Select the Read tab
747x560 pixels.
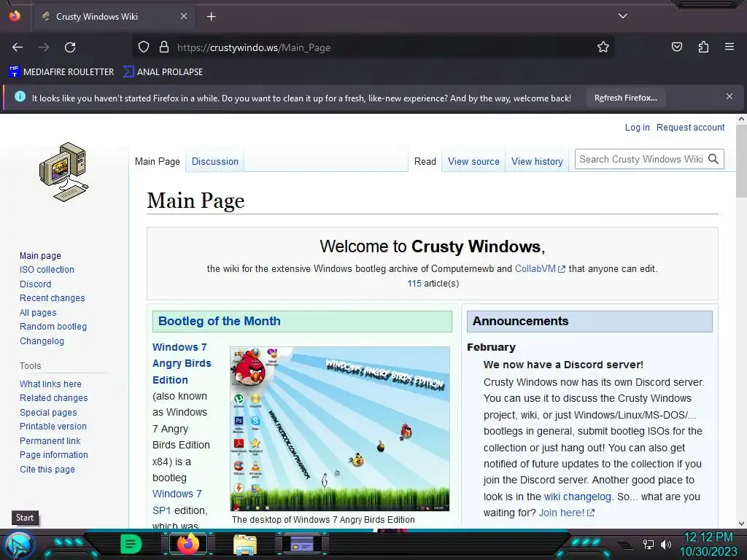[425, 161]
